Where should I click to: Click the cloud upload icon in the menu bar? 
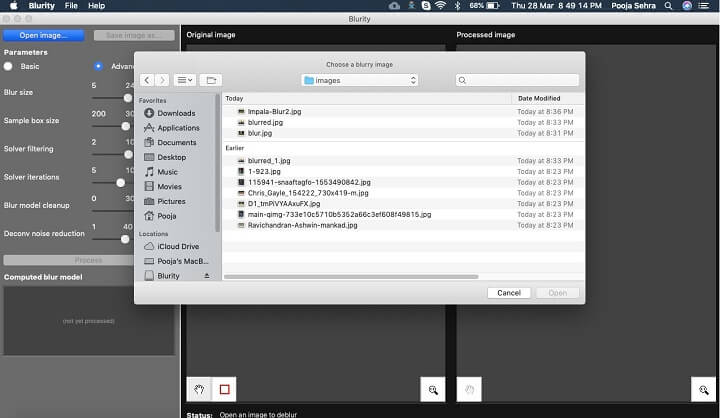tap(394, 6)
